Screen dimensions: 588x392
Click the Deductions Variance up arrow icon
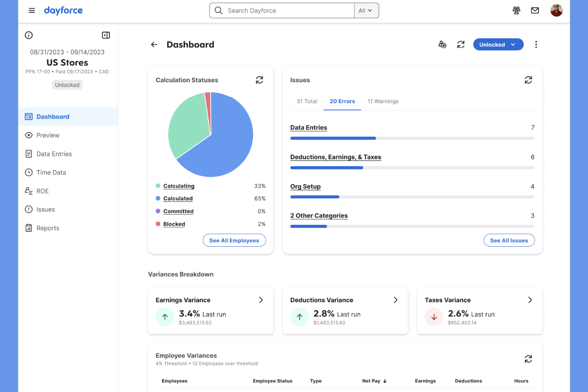(300, 317)
